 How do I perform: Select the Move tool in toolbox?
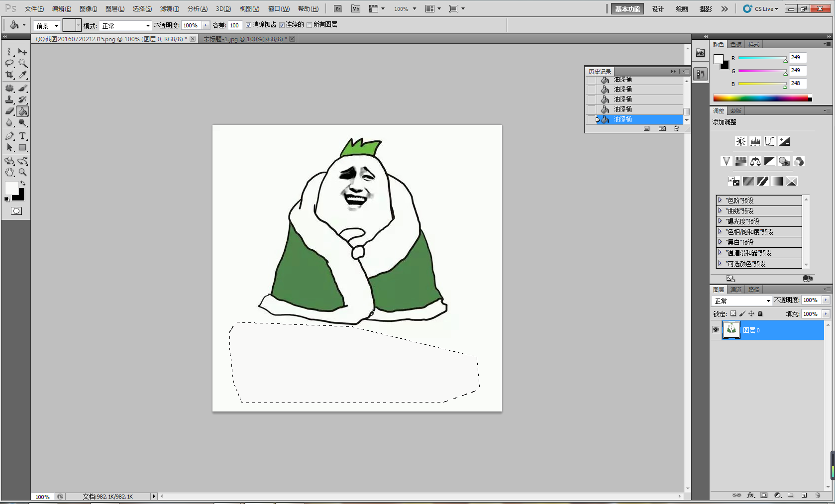pos(22,52)
